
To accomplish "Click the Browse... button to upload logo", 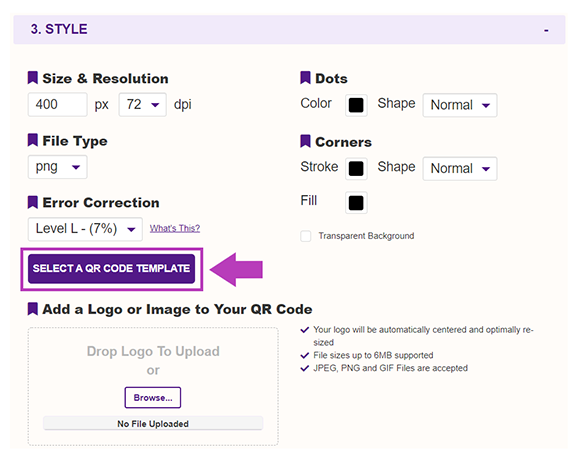I will coord(153,398).
